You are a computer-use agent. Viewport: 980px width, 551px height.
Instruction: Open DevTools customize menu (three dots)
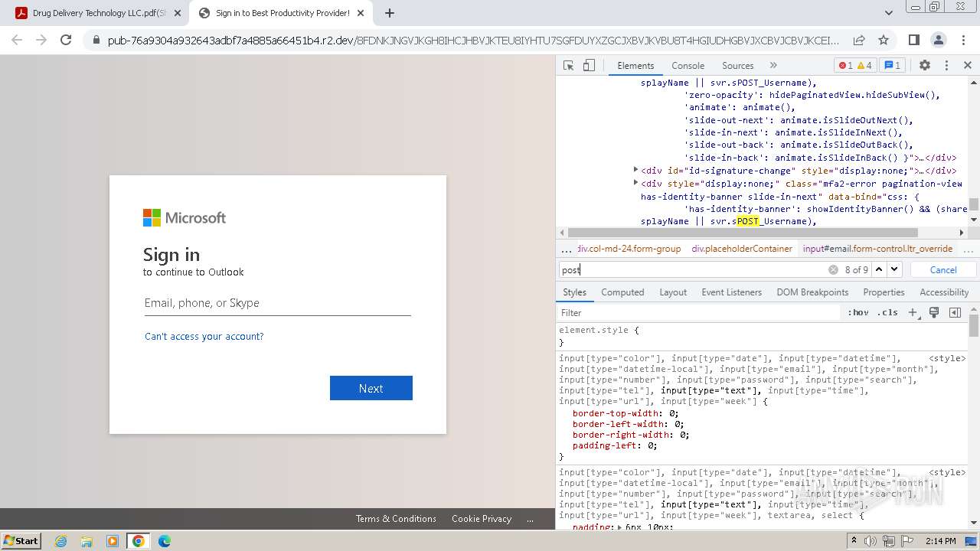946,66
